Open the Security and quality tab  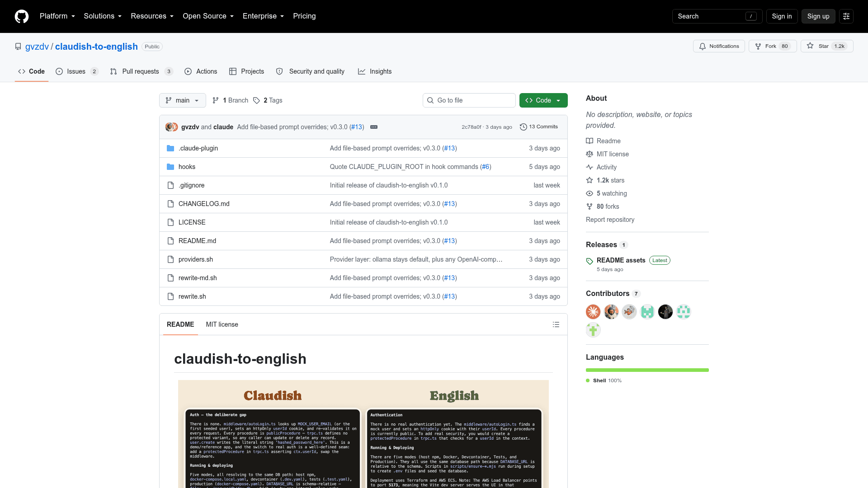coord(310,71)
